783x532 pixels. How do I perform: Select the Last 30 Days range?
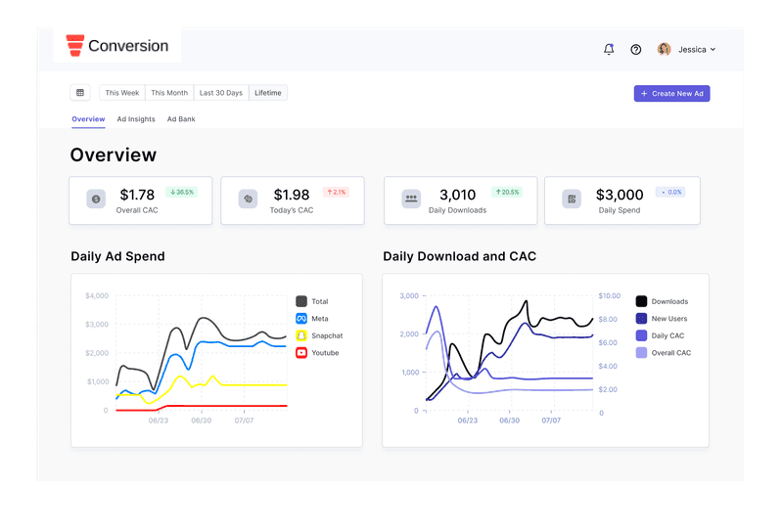221,93
